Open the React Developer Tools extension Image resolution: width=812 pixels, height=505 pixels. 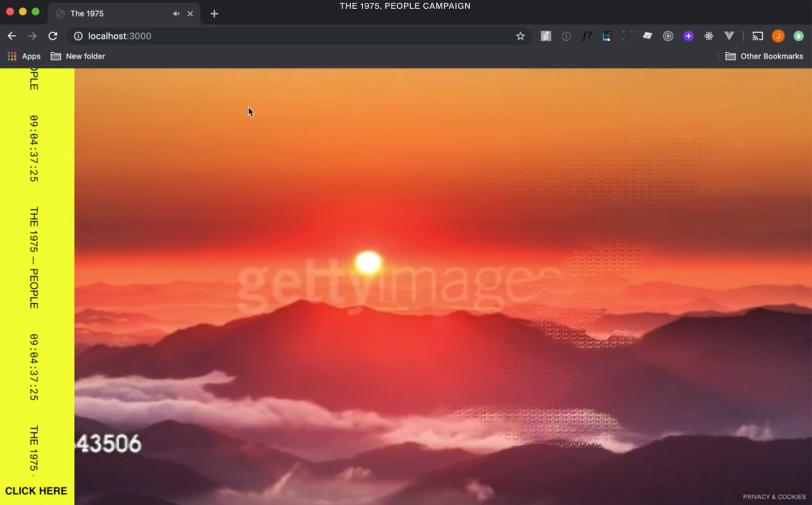click(709, 36)
